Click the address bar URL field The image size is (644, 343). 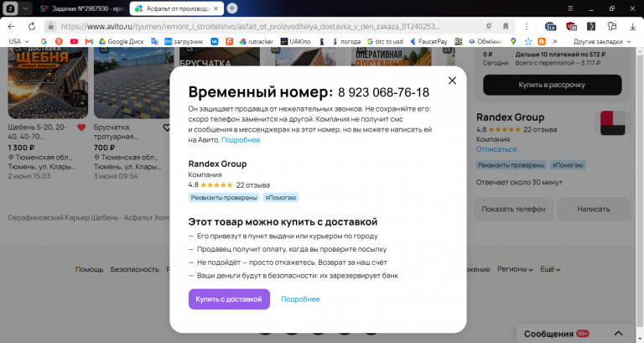(251, 26)
